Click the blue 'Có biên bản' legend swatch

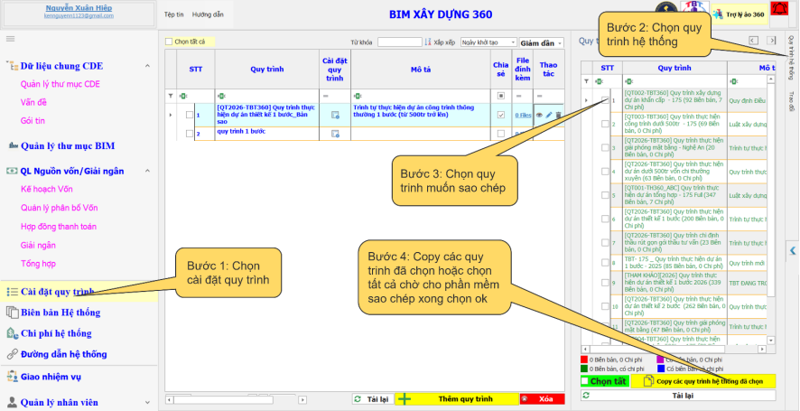660,369
